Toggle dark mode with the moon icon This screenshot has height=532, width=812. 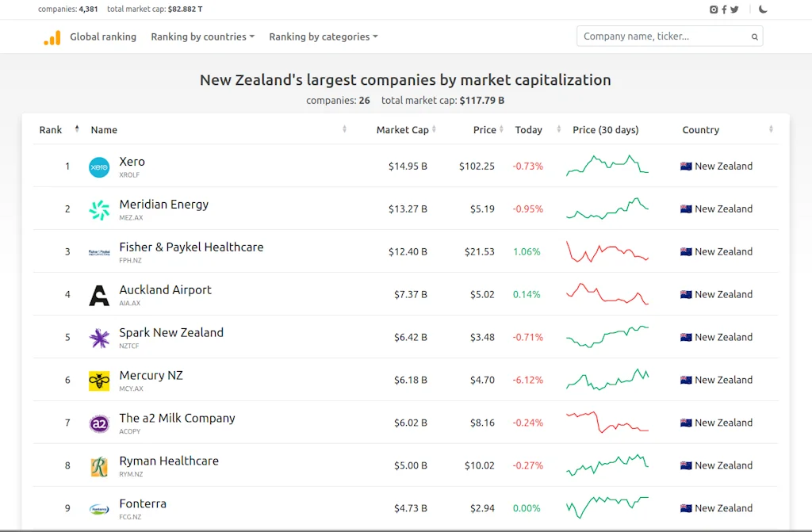[x=763, y=9]
